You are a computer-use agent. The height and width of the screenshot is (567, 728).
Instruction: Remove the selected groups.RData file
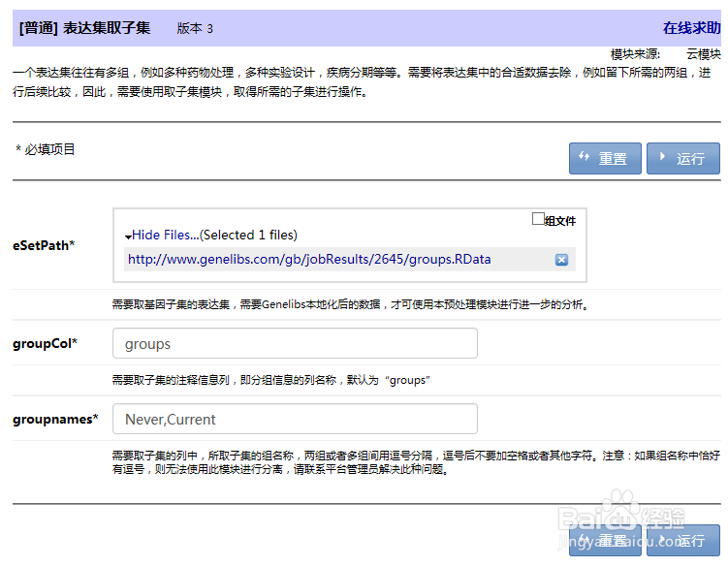[x=561, y=260]
